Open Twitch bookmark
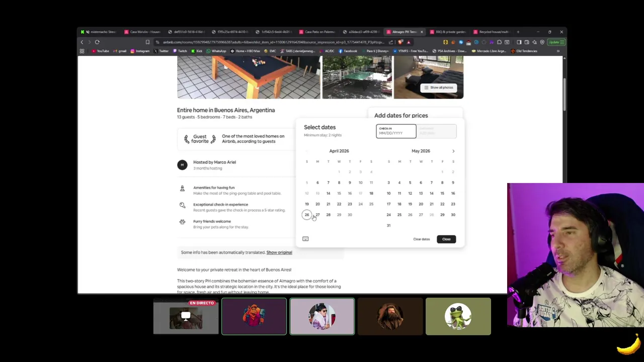 point(180,51)
